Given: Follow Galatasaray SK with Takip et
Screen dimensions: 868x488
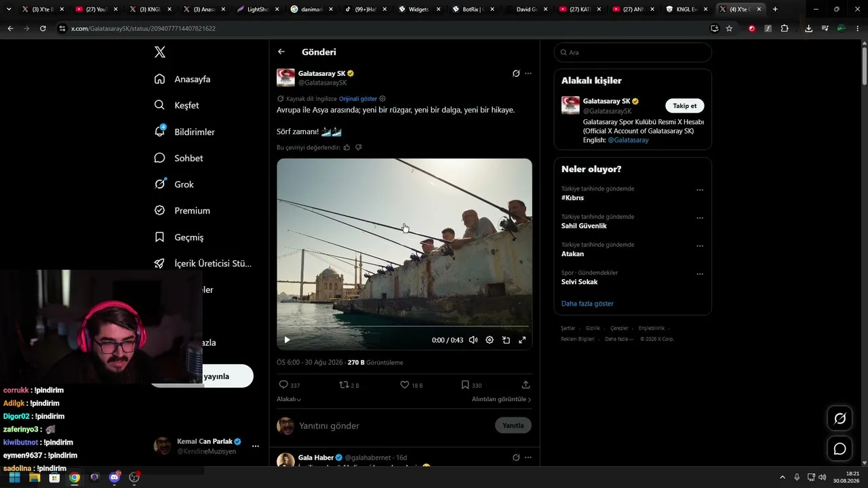Looking at the screenshot, I should click(685, 106).
